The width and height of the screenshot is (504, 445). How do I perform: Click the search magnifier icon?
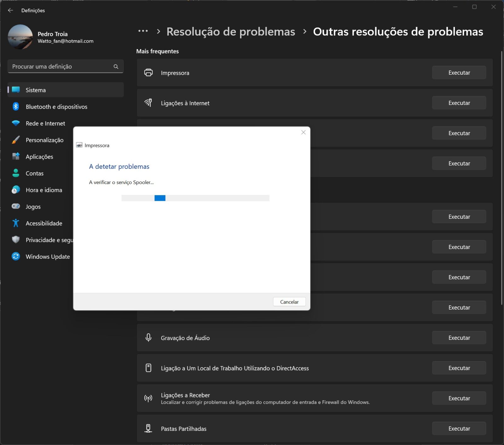116,66
